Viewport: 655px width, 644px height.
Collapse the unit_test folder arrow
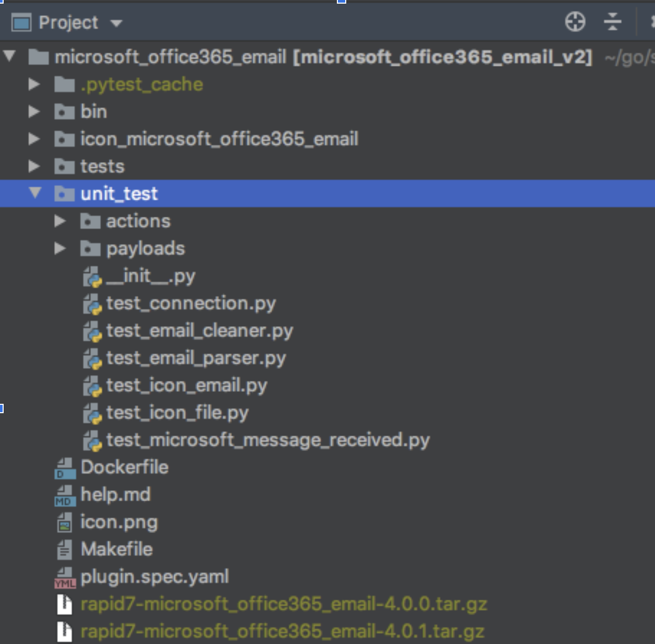(35, 193)
